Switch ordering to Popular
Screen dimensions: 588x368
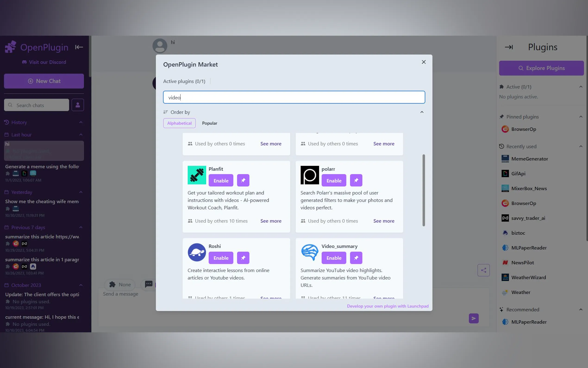(209, 123)
